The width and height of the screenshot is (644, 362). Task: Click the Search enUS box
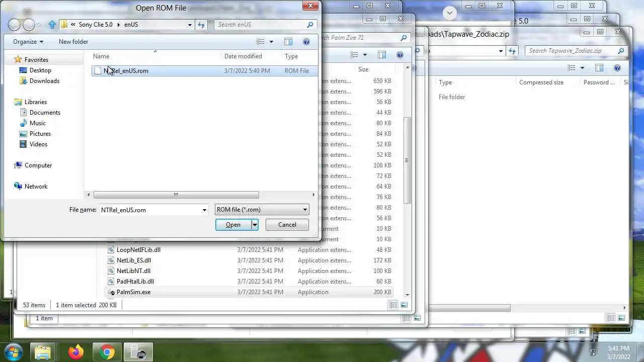(x=262, y=25)
